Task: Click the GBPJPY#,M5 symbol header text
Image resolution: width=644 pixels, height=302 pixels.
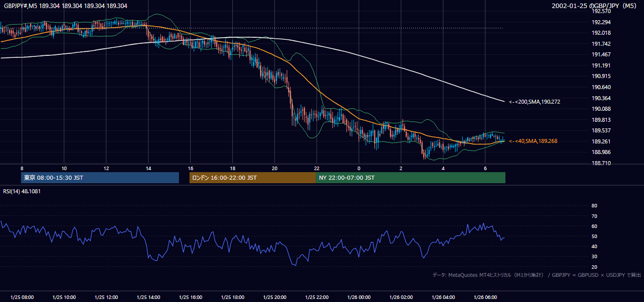Action: click(x=66, y=6)
